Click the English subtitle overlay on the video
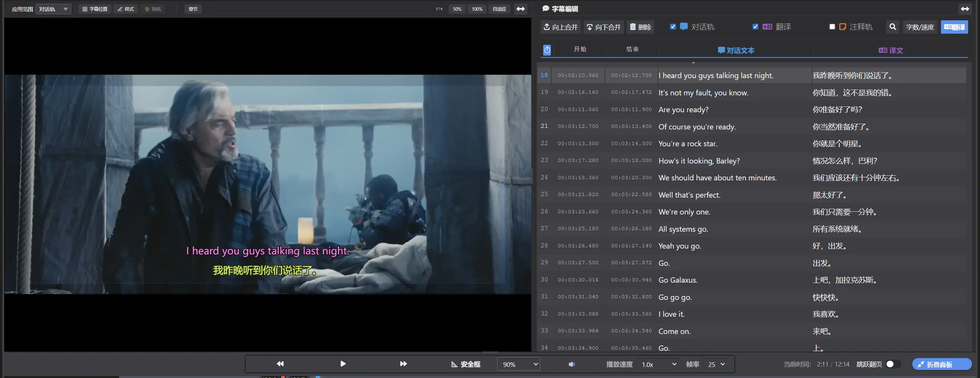 point(268,251)
